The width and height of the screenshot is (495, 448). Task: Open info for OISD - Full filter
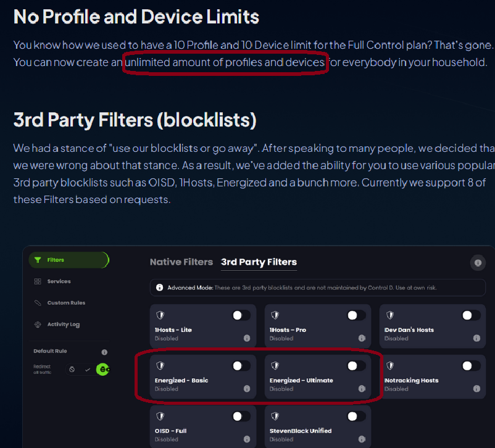point(247,439)
